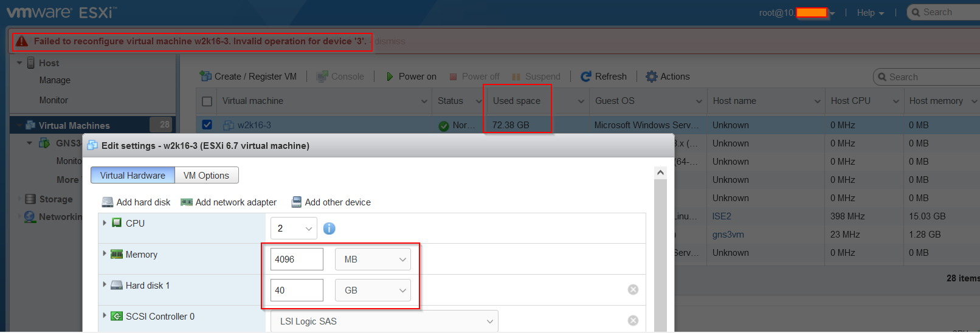Image resolution: width=980 pixels, height=333 pixels.
Task: Click the Power off toolbar button
Action: (x=474, y=77)
